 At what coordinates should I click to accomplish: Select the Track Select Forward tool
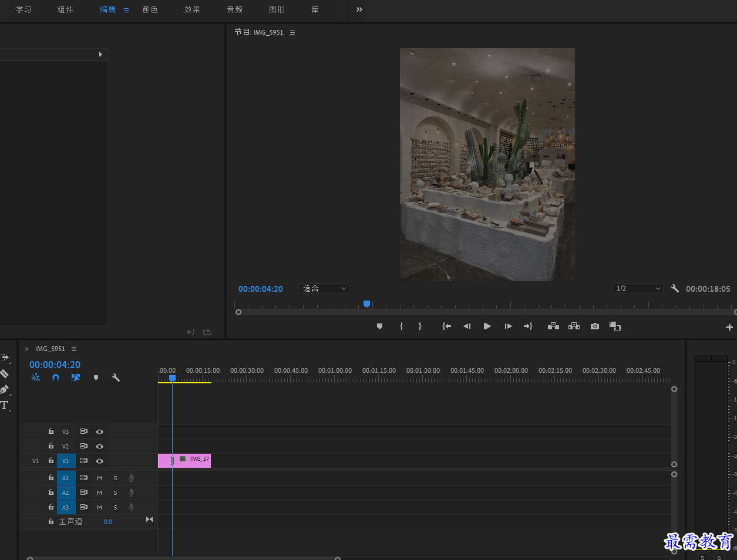[x=5, y=357]
